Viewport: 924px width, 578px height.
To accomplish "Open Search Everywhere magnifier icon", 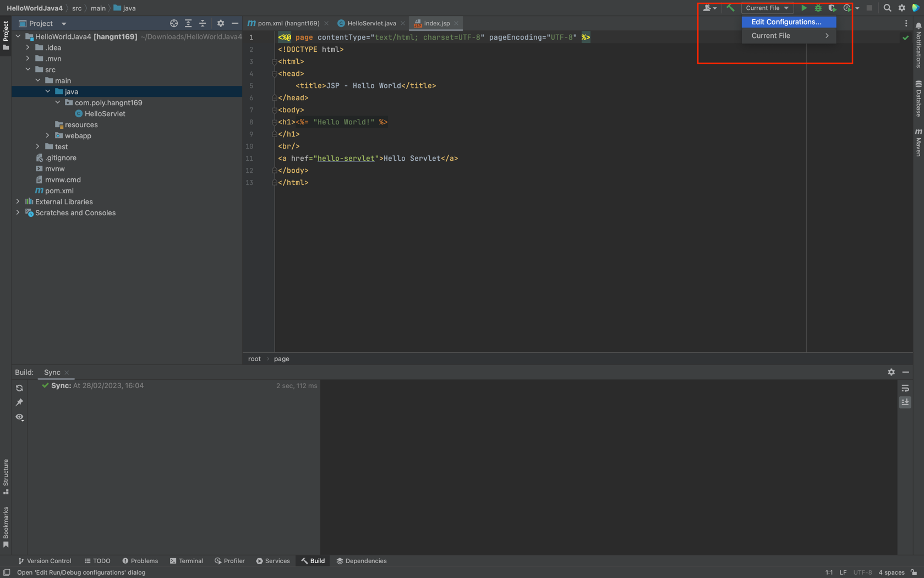I will 887,8.
